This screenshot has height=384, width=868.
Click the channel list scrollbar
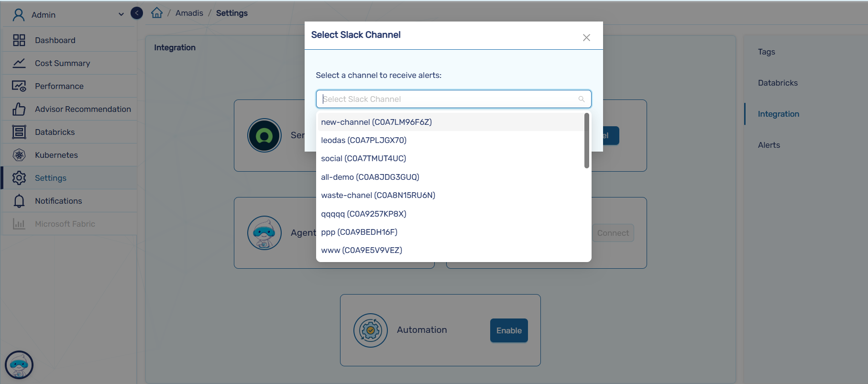[x=586, y=141]
